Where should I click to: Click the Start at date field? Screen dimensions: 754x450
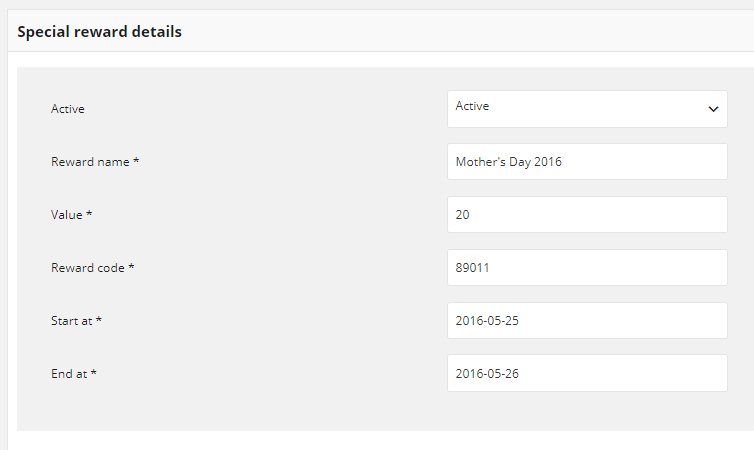pos(587,320)
